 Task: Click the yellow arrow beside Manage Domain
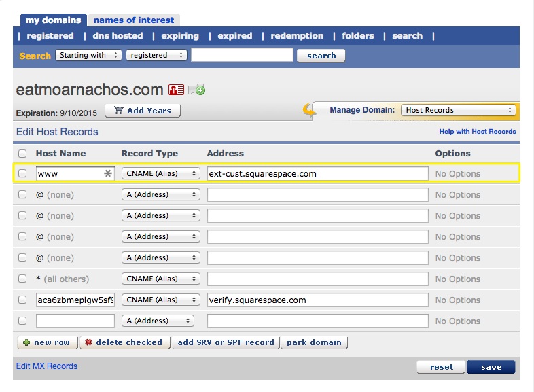310,110
